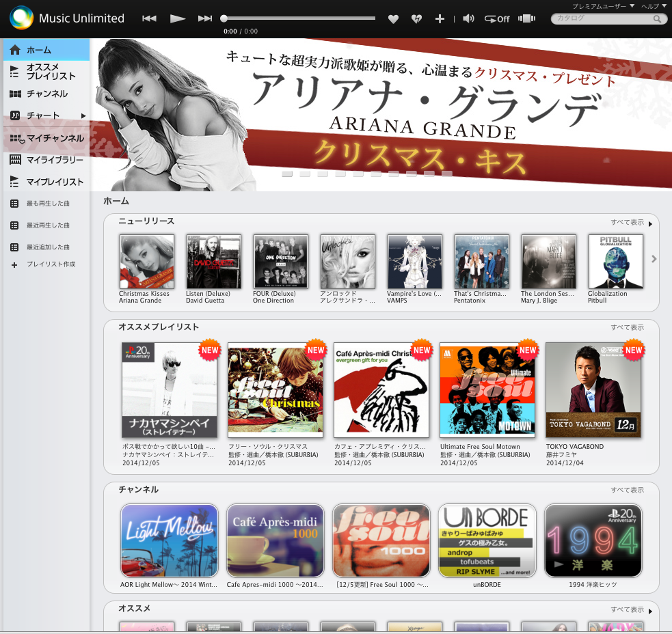Open the プレミアムユーザー dropdown

[x=603, y=6]
